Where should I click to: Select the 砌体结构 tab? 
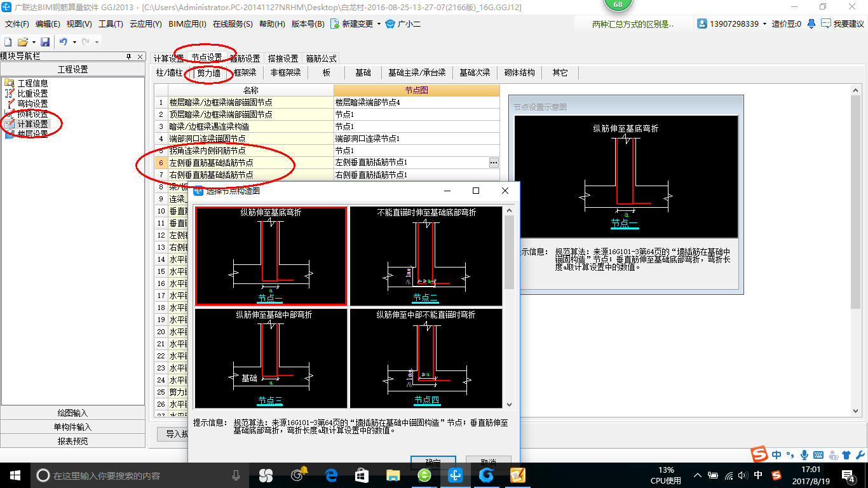[519, 73]
